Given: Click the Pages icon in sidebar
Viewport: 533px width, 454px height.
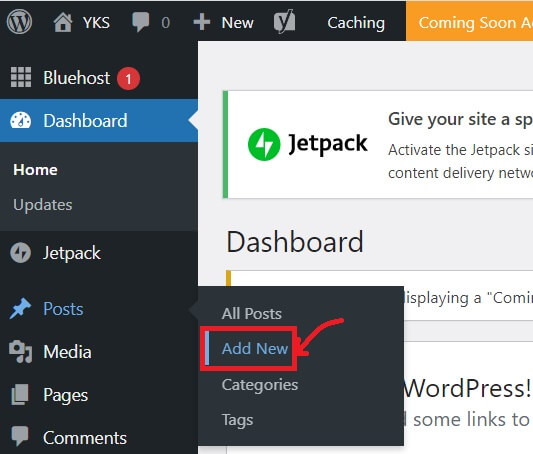Looking at the screenshot, I should pyautogui.click(x=20, y=395).
